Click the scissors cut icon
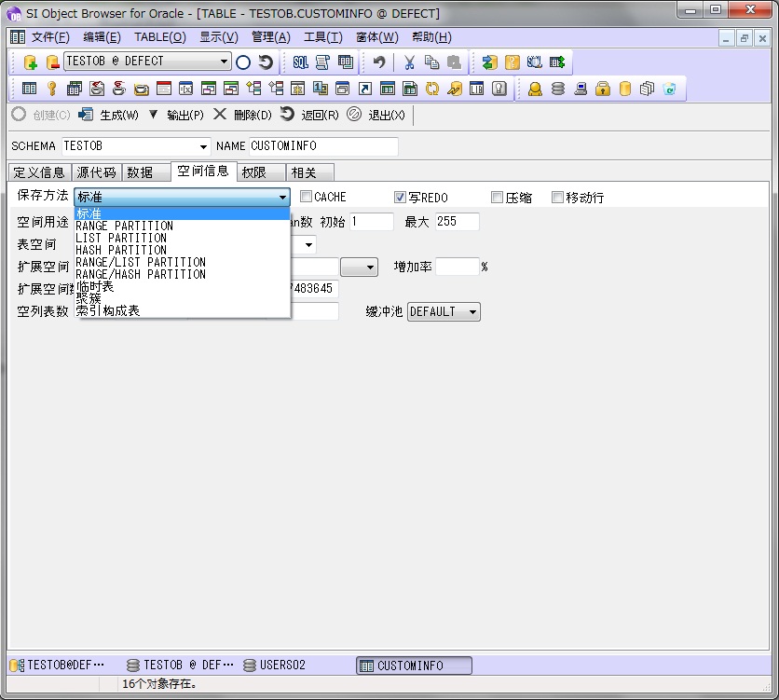This screenshot has height=700, width=779. (x=409, y=62)
